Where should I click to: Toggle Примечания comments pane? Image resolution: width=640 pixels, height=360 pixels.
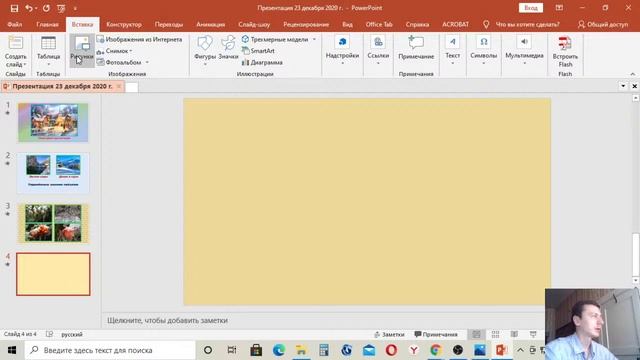click(x=436, y=334)
